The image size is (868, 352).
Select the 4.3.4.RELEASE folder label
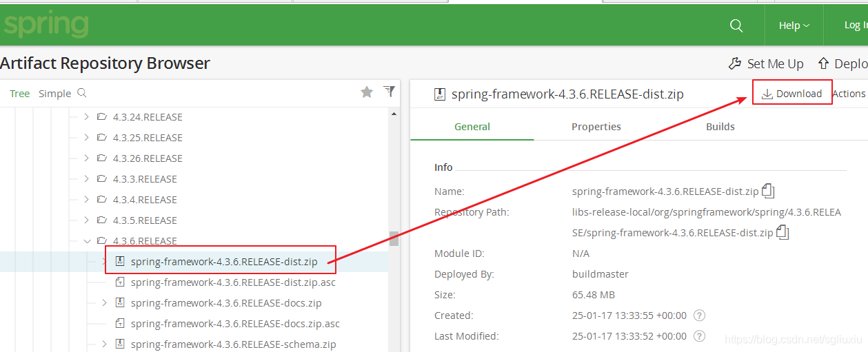145,200
